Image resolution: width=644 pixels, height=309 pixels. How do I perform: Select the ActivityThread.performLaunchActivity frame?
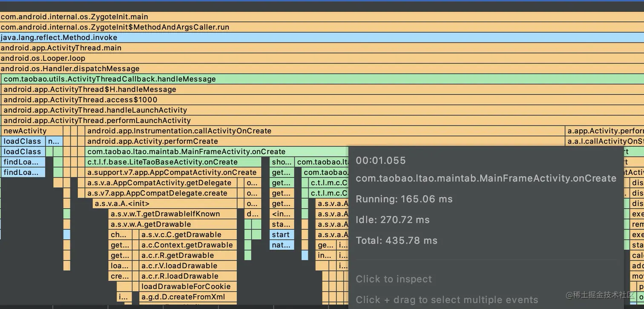[323, 120]
